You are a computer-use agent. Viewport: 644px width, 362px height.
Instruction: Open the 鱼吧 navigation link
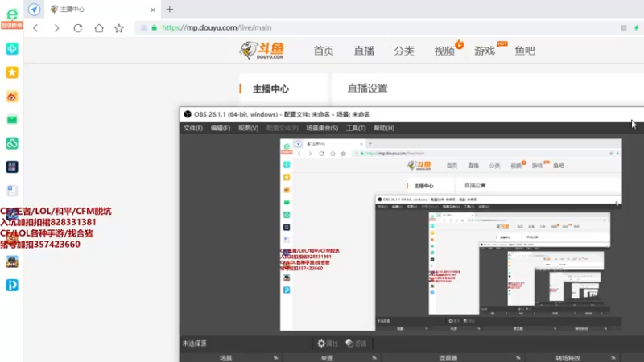click(525, 51)
